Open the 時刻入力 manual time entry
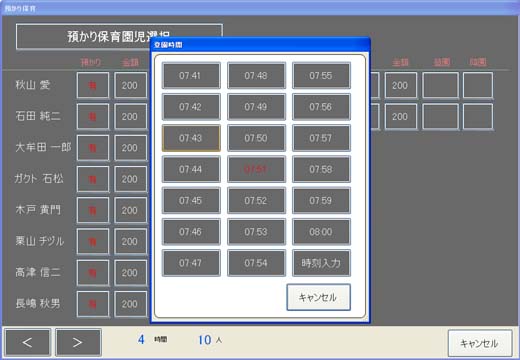 point(321,263)
